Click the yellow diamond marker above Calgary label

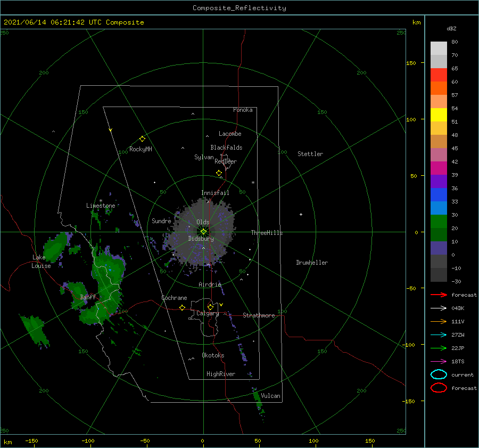(210, 307)
